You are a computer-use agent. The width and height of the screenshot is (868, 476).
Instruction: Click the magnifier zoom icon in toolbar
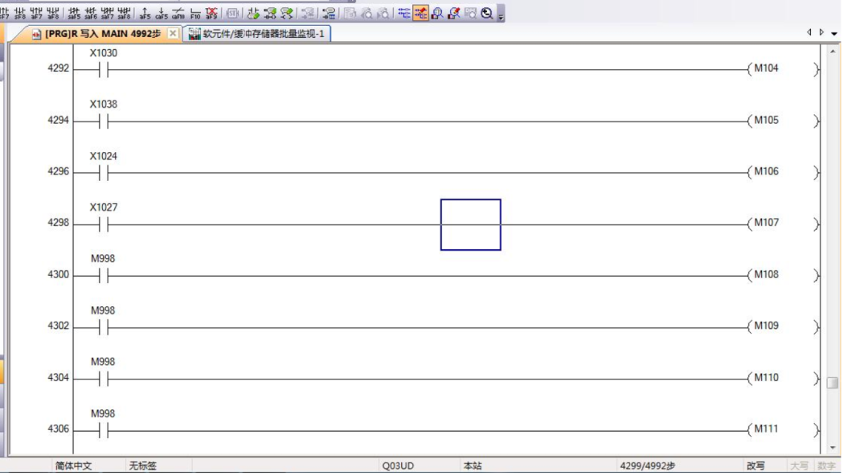point(487,13)
